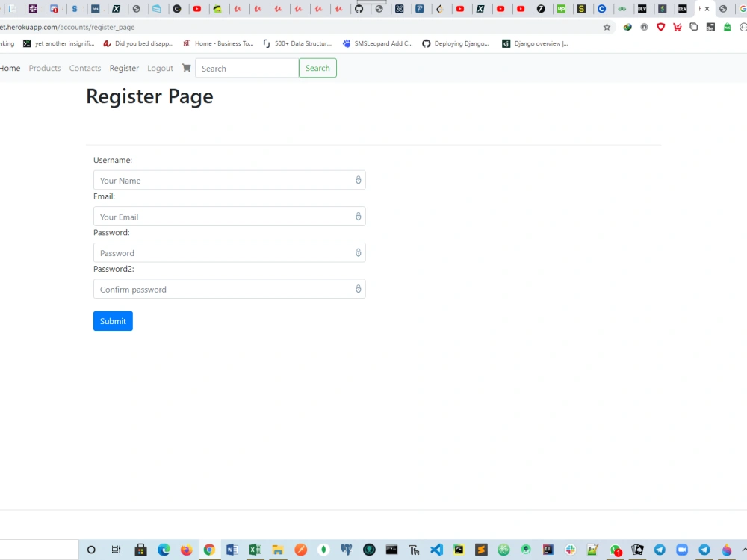The height and width of the screenshot is (560, 747).
Task: Click the bookmark star in address bar
Action: pos(607,27)
